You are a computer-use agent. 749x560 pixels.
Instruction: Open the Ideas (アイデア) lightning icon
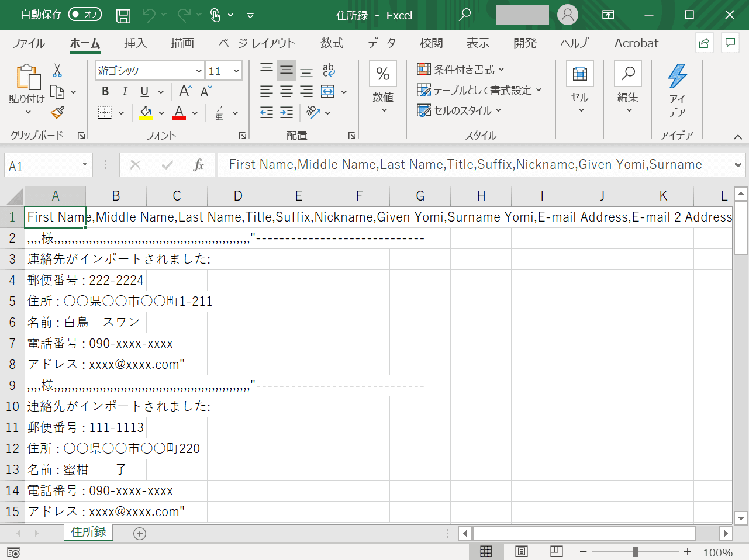coord(677,77)
